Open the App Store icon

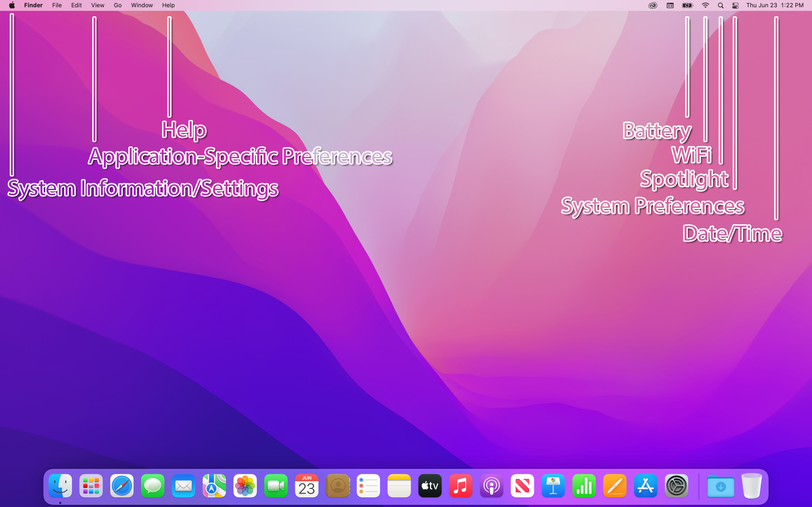(x=645, y=485)
